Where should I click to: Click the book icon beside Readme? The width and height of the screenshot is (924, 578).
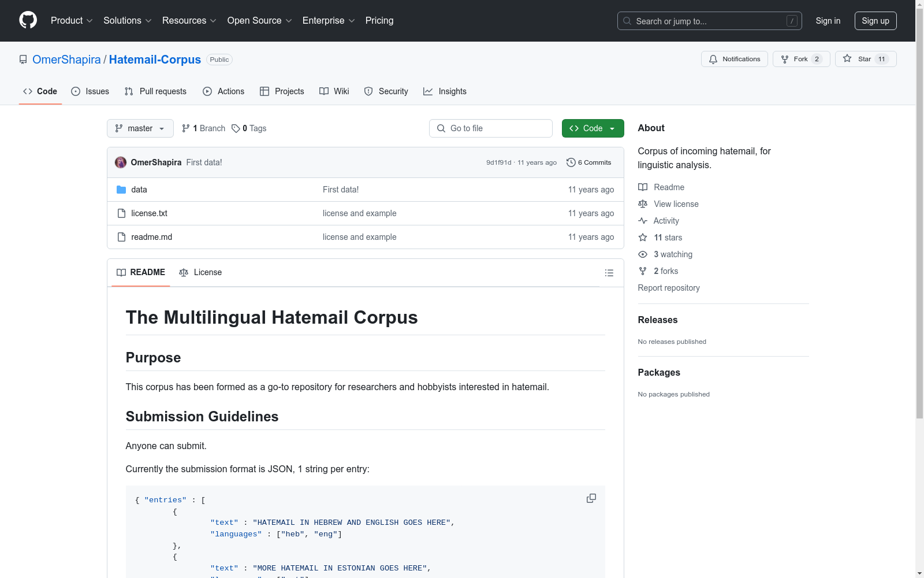[643, 187]
